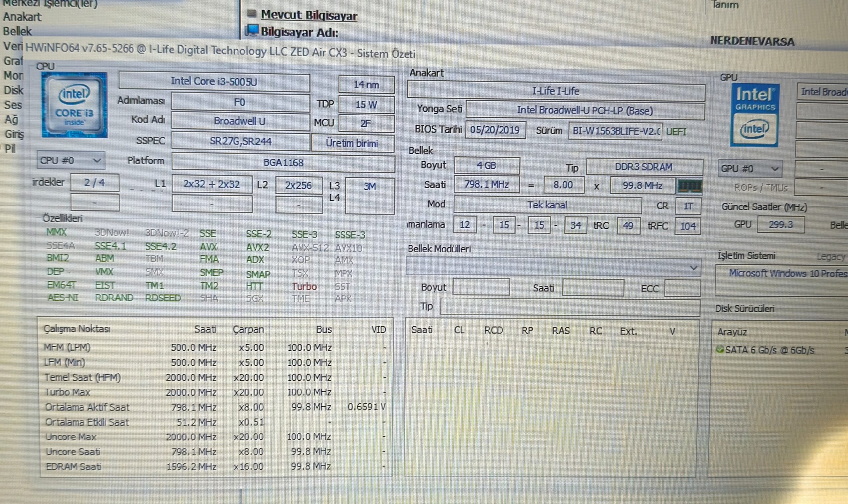Click the tRC 49 field
The height and width of the screenshot is (504, 848).
pyautogui.click(x=628, y=226)
